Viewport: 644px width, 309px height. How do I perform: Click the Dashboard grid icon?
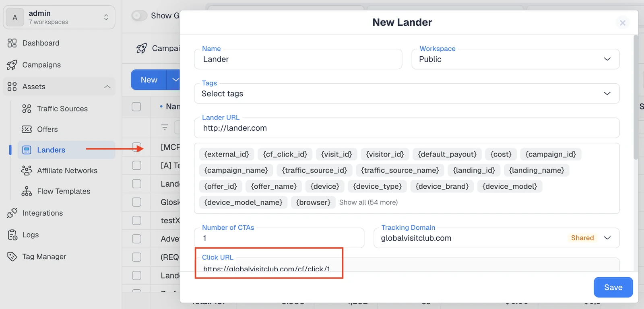click(x=12, y=43)
